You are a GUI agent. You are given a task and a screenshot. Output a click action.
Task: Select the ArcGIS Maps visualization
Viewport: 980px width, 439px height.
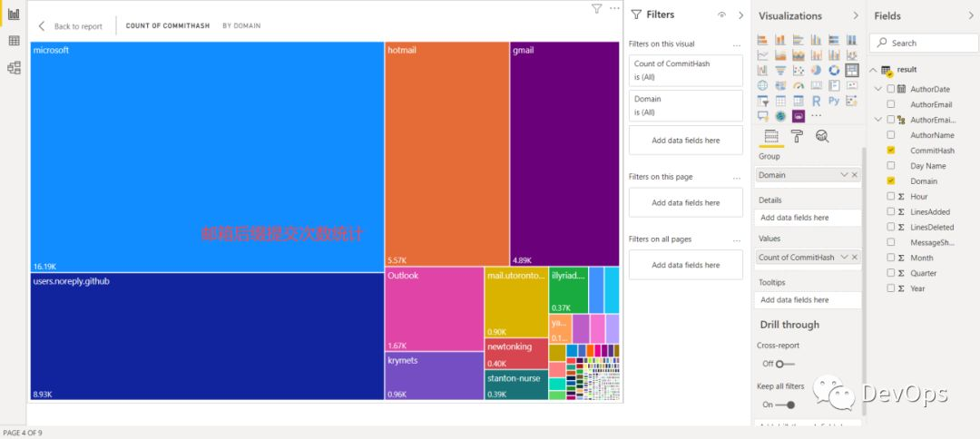(780, 116)
